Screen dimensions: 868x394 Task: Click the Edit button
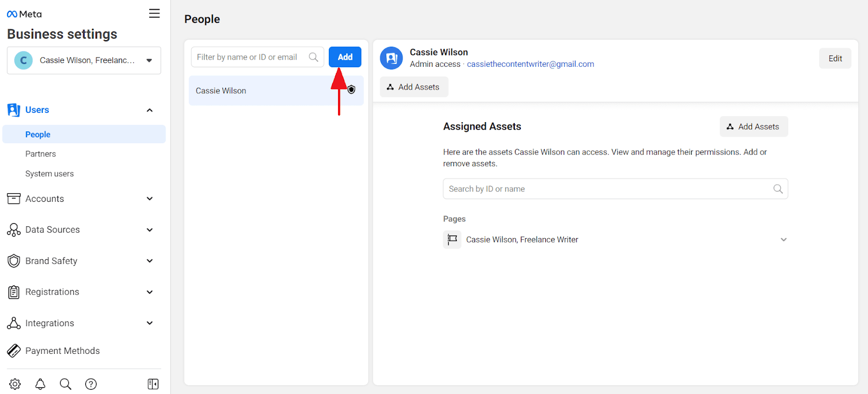(x=835, y=59)
